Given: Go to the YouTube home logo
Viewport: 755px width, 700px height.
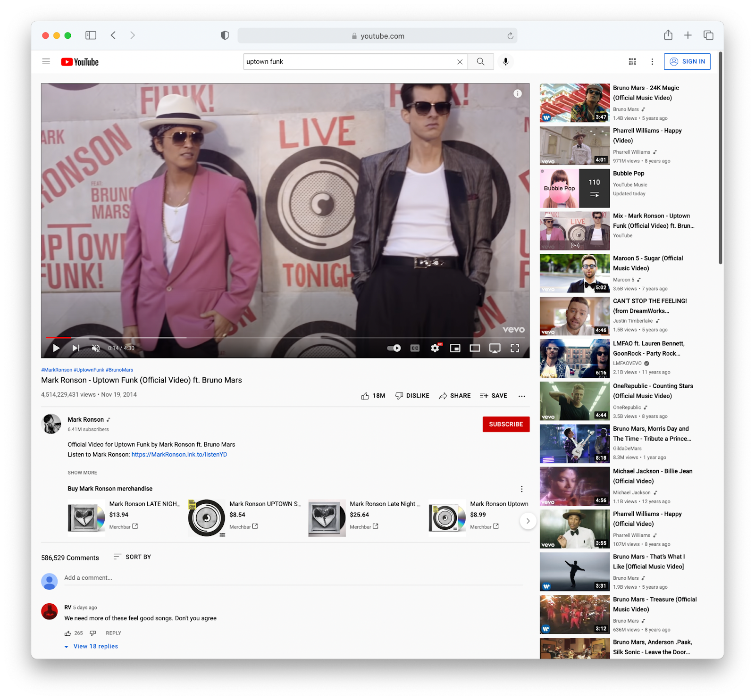Looking at the screenshot, I should [x=80, y=62].
